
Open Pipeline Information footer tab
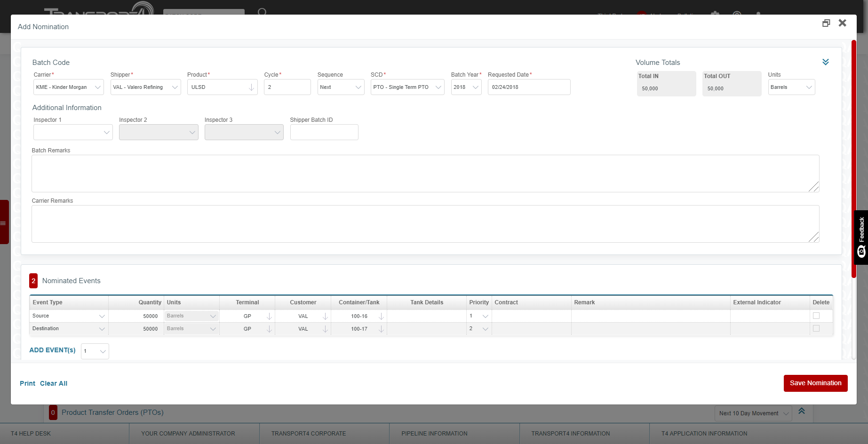coord(434,433)
